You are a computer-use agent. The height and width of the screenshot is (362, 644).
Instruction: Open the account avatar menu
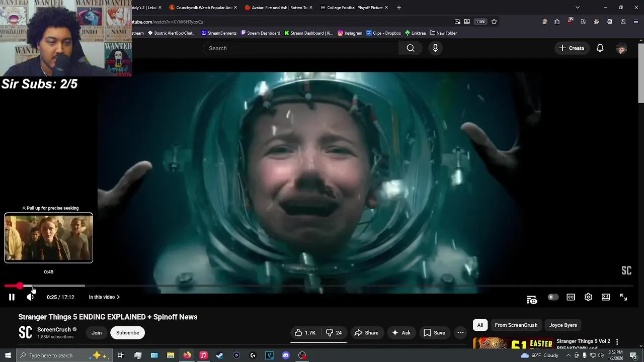tap(621, 49)
